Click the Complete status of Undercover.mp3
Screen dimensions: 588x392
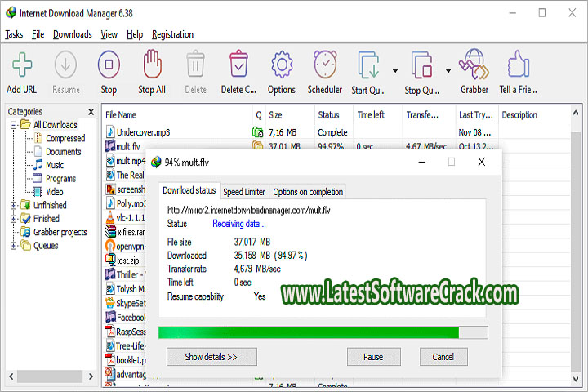[332, 132]
